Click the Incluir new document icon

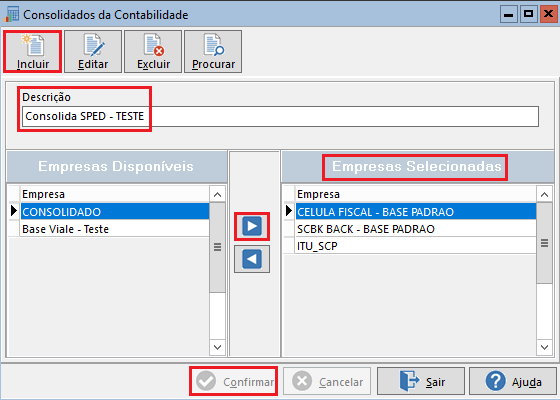pos(33,45)
